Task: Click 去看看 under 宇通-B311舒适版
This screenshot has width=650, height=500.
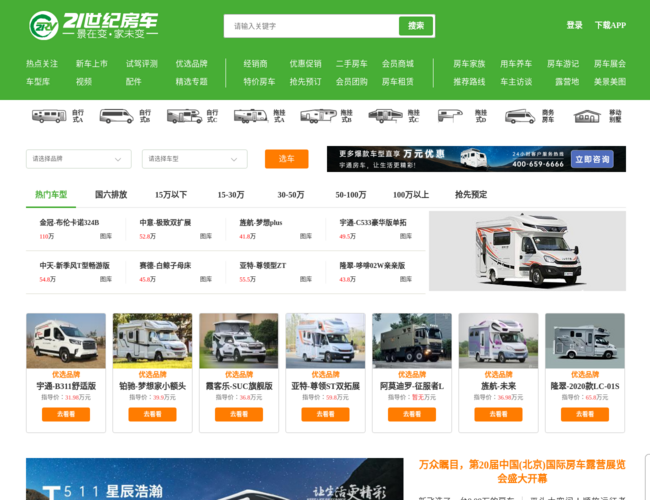Action: 66,414
